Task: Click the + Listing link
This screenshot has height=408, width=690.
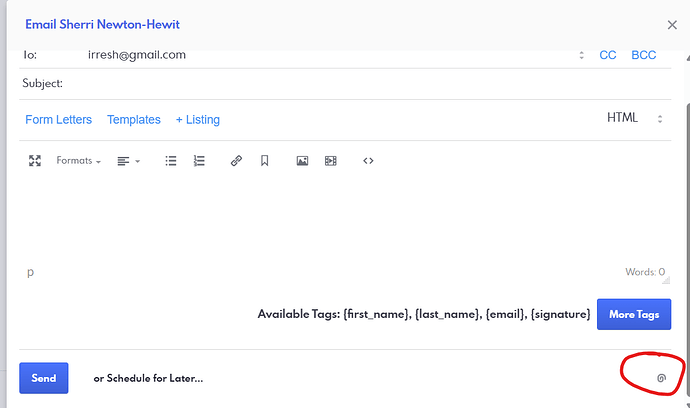Action: [197, 119]
